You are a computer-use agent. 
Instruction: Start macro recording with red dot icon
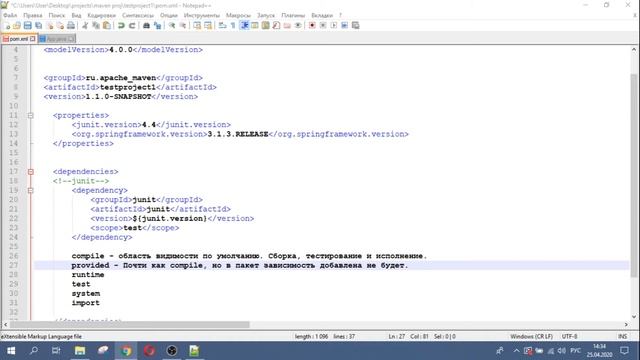[312, 26]
